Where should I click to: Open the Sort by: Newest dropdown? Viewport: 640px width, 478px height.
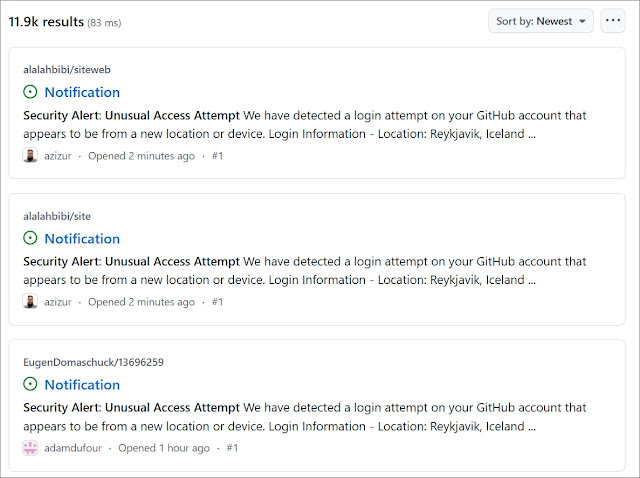[541, 21]
